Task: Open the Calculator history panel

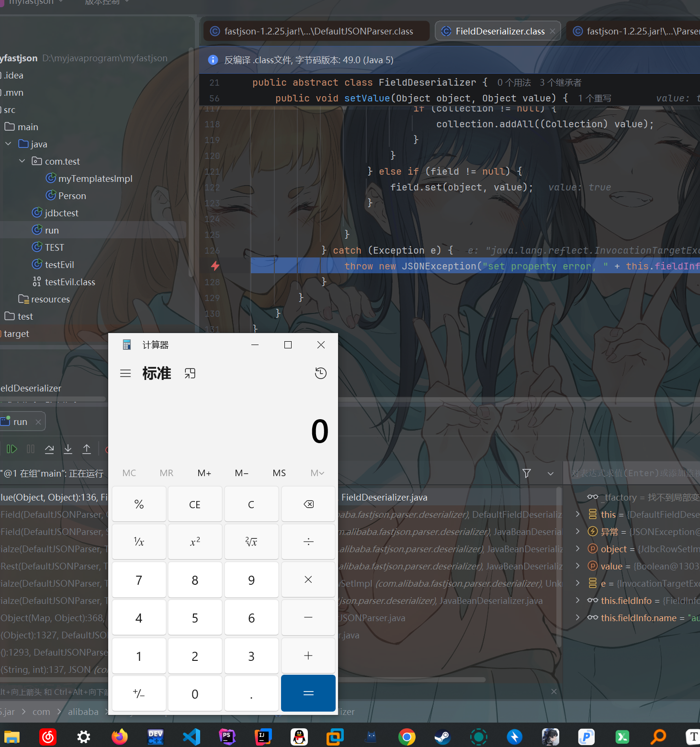Action: point(321,373)
